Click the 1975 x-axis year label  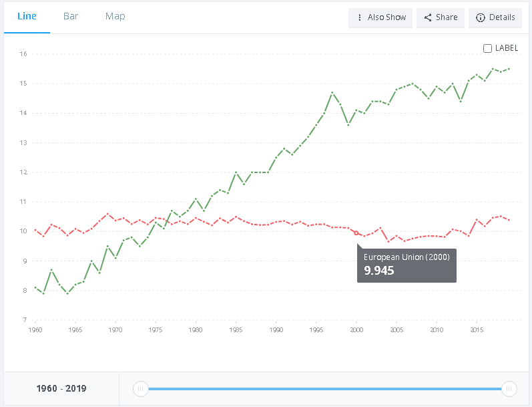(156, 330)
